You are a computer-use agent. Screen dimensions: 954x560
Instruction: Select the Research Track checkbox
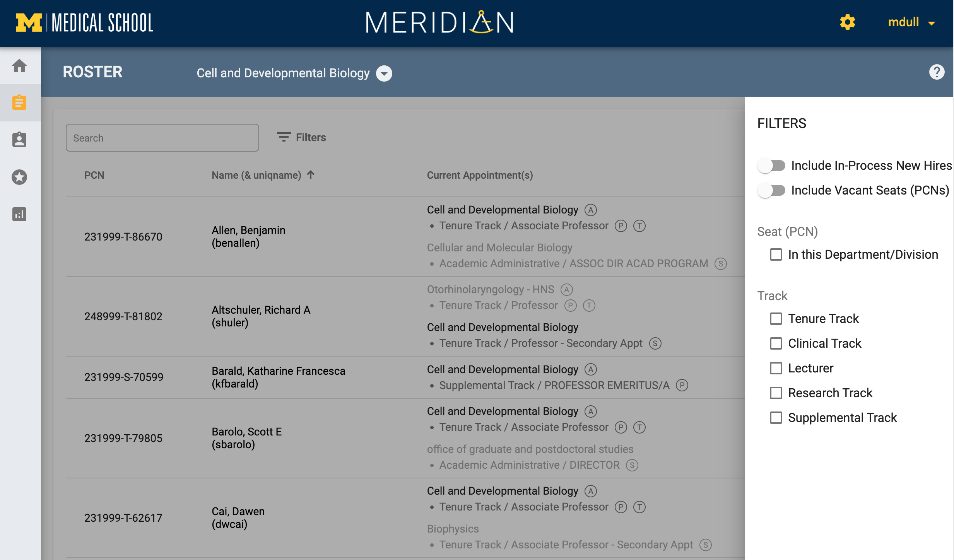pos(776,393)
